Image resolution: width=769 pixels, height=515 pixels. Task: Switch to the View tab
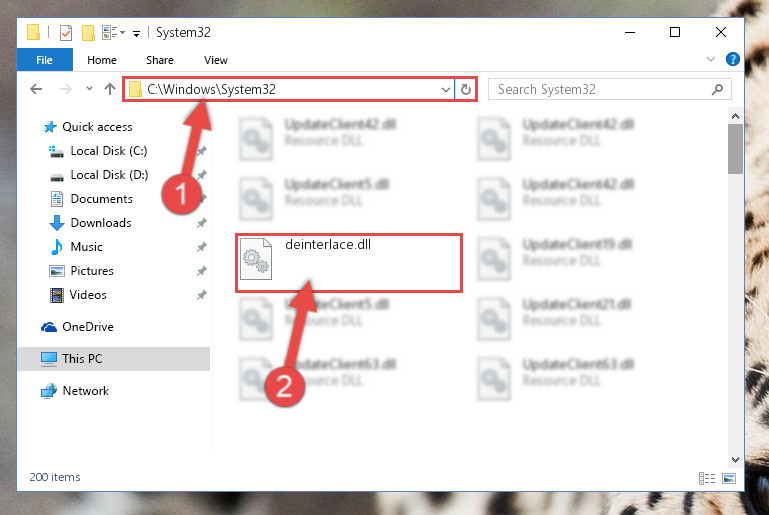[216, 60]
